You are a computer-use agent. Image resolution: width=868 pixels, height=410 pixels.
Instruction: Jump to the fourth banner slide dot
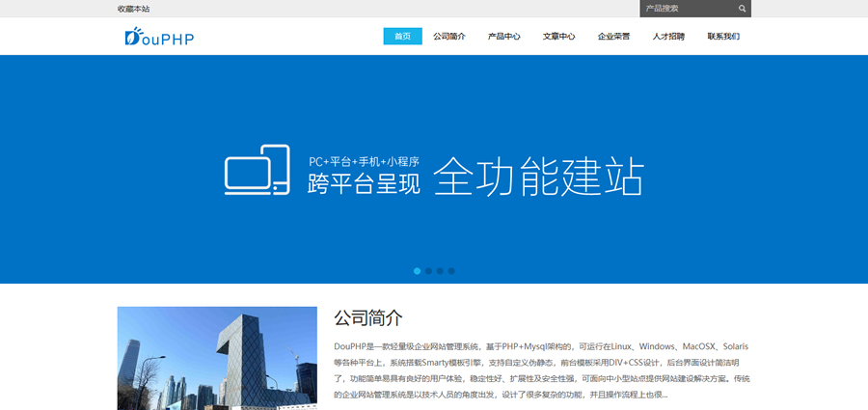pyautogui.click(x=451, y=271)
